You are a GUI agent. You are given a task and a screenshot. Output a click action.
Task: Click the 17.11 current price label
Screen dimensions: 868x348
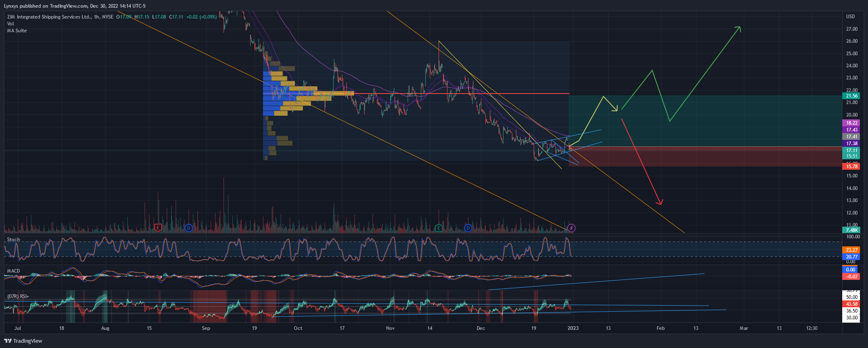851,150
